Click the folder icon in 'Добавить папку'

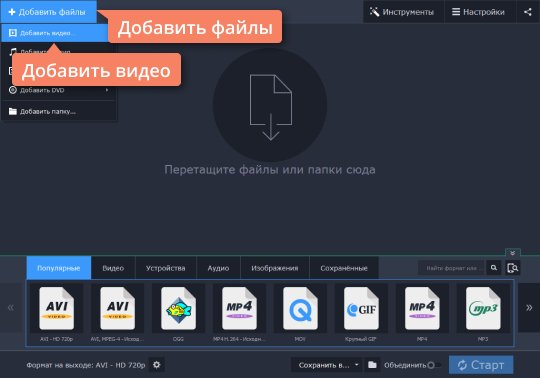pyautogui.click(x=13, y=111)
